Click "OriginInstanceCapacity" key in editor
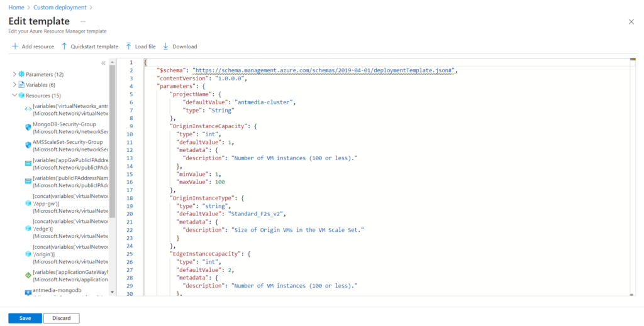The image size is (644, 326). coord(209,126)
